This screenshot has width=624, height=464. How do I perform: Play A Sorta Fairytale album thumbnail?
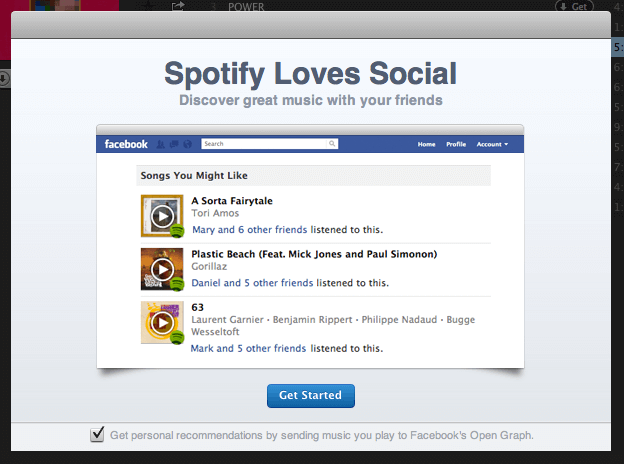pyautogui.click(x=162, y=216)
